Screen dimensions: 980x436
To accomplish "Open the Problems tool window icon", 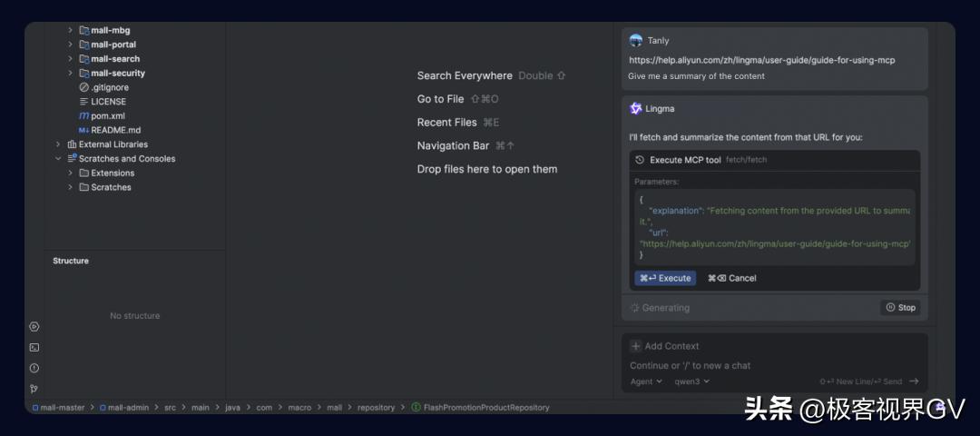I will point(34,368).
